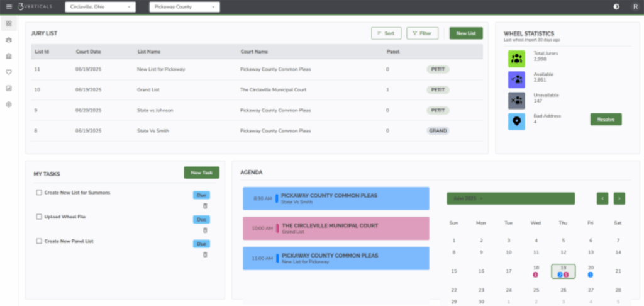This screenshot has width=644, height=306.
Task: Click the Filter button in Jury List
Action: pyautogui.click(x=422, y=33)
